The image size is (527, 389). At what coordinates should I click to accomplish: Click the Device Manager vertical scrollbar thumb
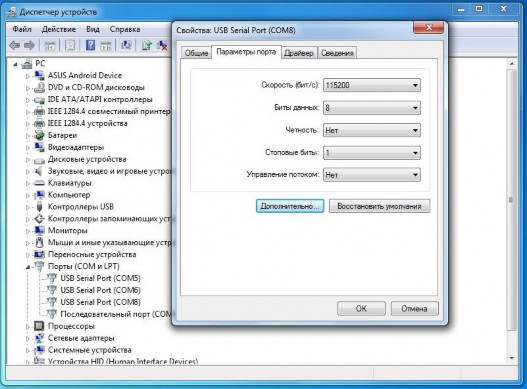pos(511,200)
